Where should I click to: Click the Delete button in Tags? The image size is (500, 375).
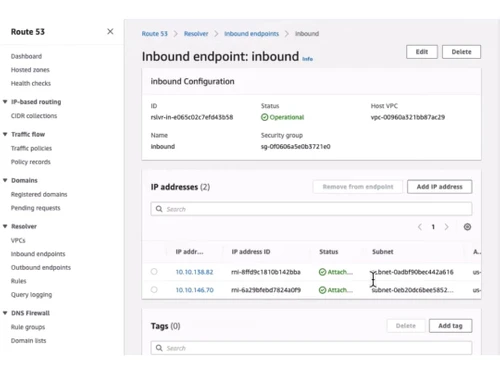point(406,326)
